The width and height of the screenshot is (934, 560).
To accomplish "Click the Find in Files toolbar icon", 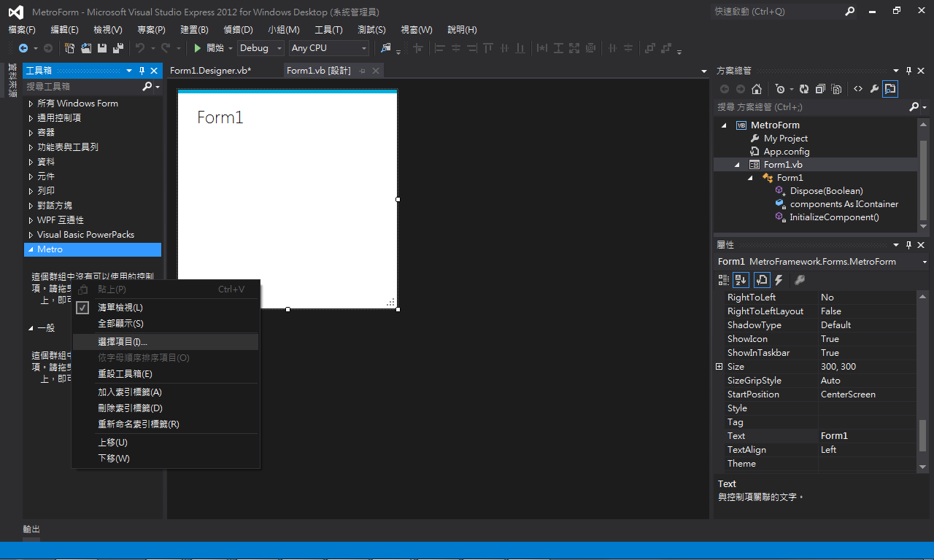I will tap(386, 48).
